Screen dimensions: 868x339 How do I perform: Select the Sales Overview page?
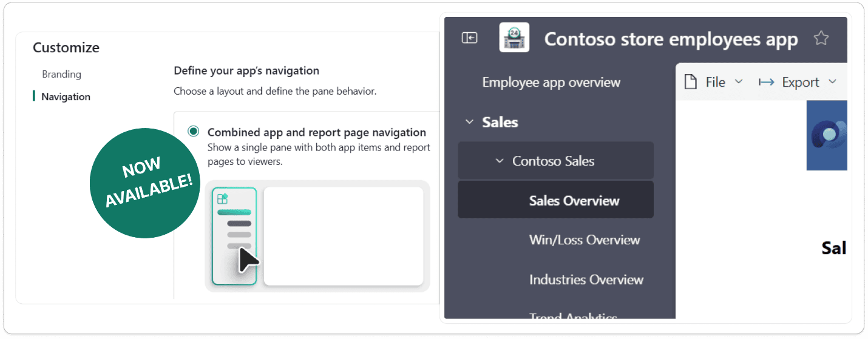(574, 201)
